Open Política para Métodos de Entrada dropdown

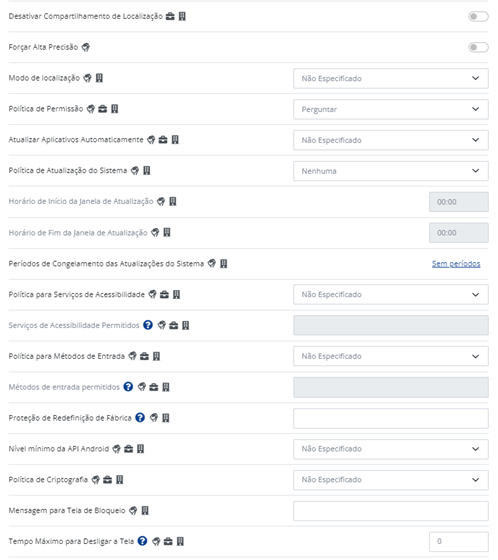point(391,356)
